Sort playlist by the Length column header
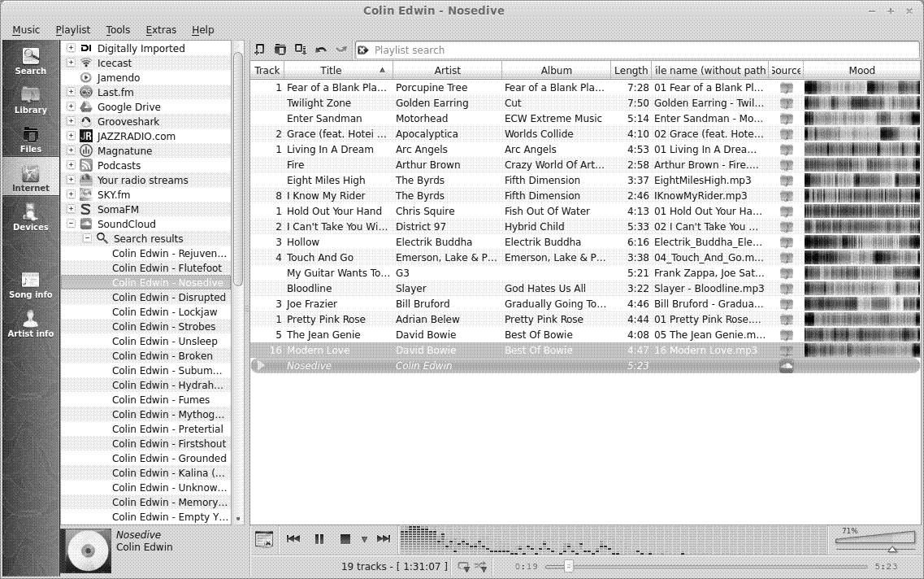924x579 pixels. coord(631,70)
